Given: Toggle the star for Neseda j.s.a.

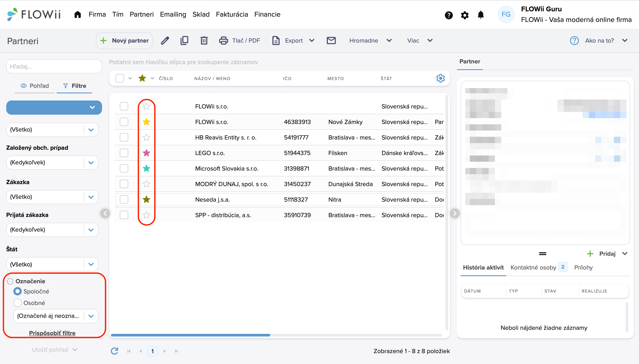Looking at the screenshot, I should point(146,199).
